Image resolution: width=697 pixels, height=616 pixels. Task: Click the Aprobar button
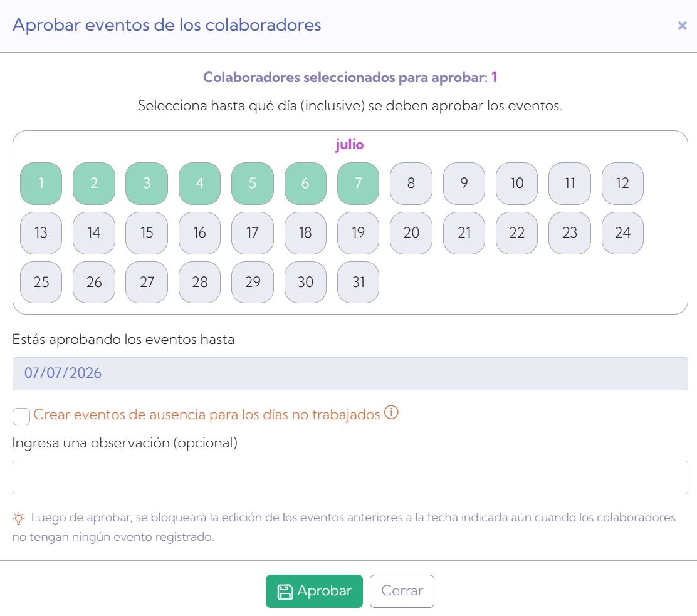click(314, 591)
